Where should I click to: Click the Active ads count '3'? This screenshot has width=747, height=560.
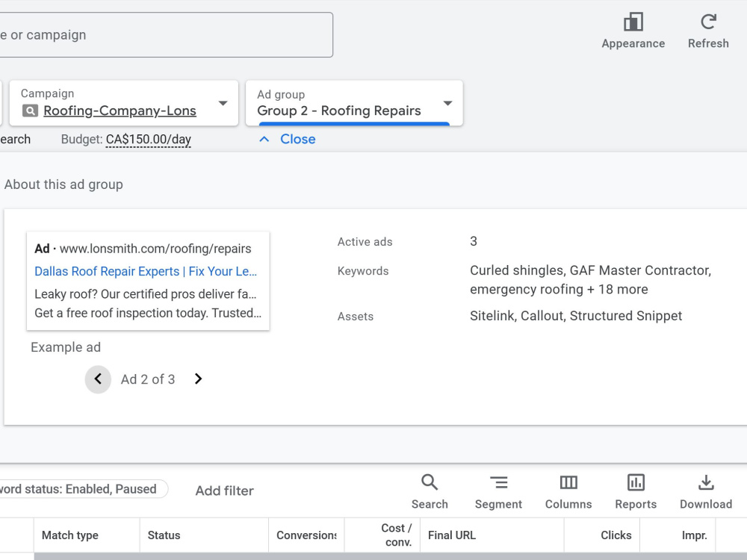473,241
